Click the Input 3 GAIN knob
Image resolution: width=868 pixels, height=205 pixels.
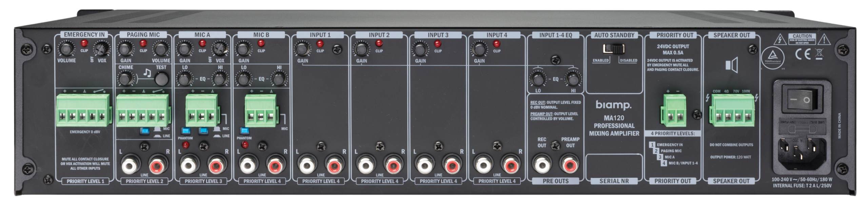[420, 50]
